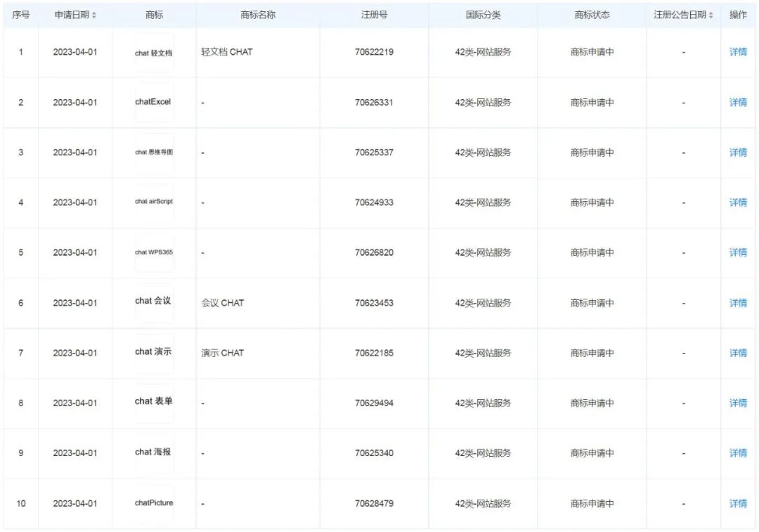Click 详情 for registration 70629494
This screenshot has width=759, height=532.
pos(738,403)
